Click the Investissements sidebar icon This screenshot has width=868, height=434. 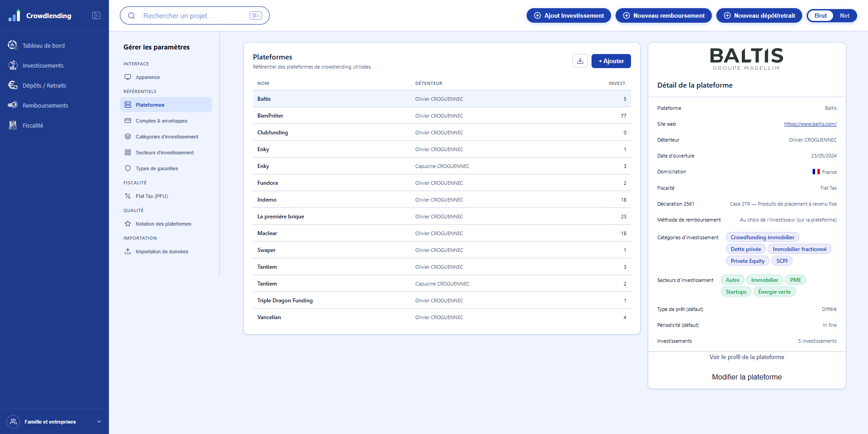[13, 65]
